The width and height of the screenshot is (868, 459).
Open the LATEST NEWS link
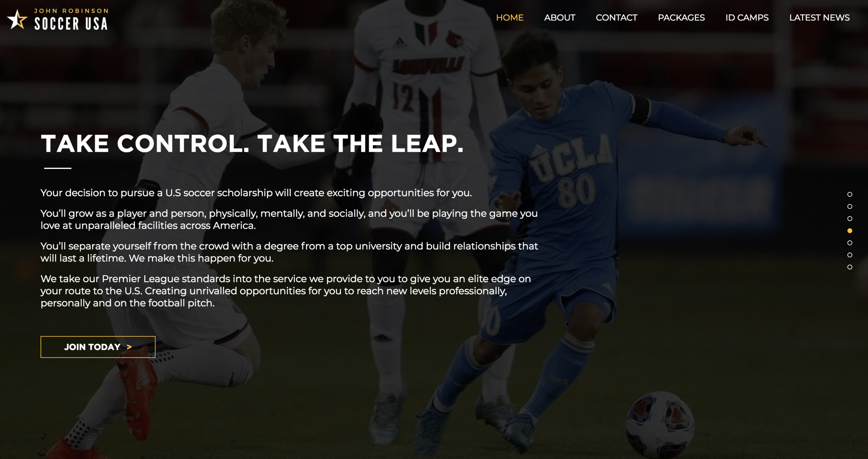tap(819, 18)
